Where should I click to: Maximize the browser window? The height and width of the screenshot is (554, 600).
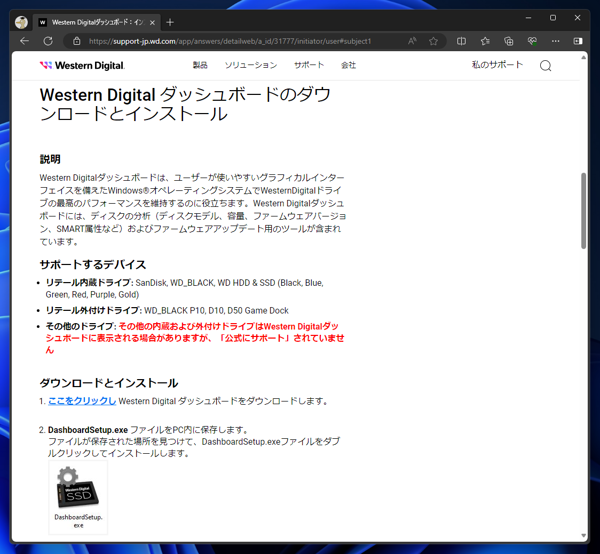tap(553, 18)
